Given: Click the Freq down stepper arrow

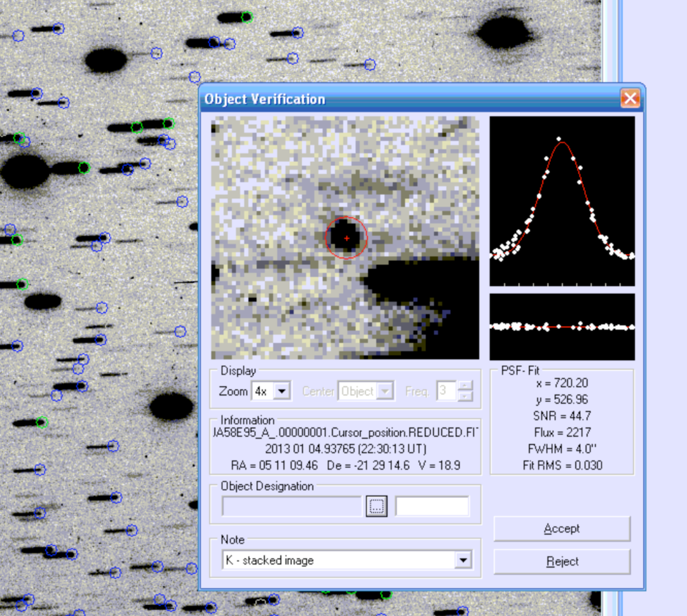Looking at the screenshot, I should pyautogui.click(x=465, y=395).
